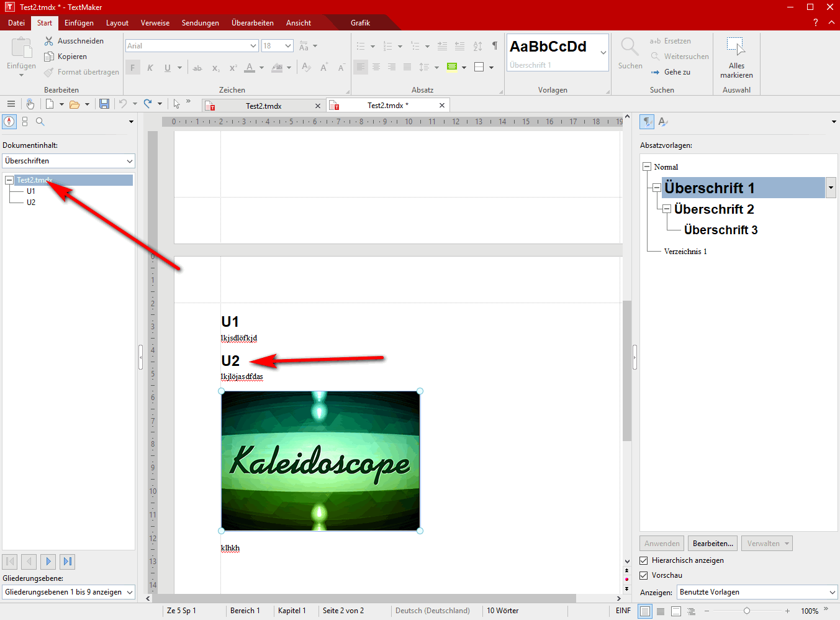This screenshot has height=620, width=840.
Task: Toggle the navigator compass view in sidebar
Action: coord(9,122)
